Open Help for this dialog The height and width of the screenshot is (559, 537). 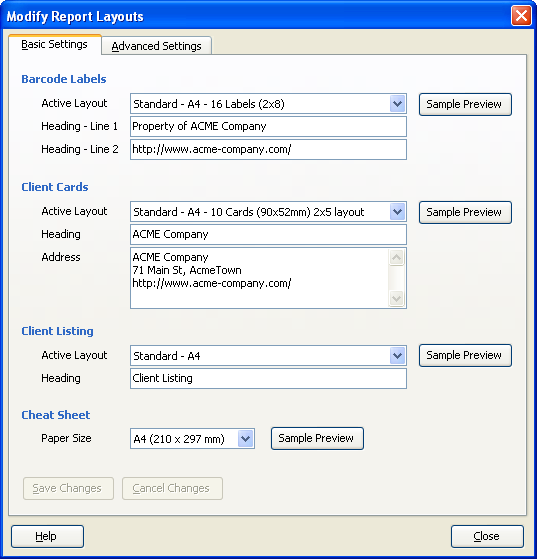(x=47, y=536)
